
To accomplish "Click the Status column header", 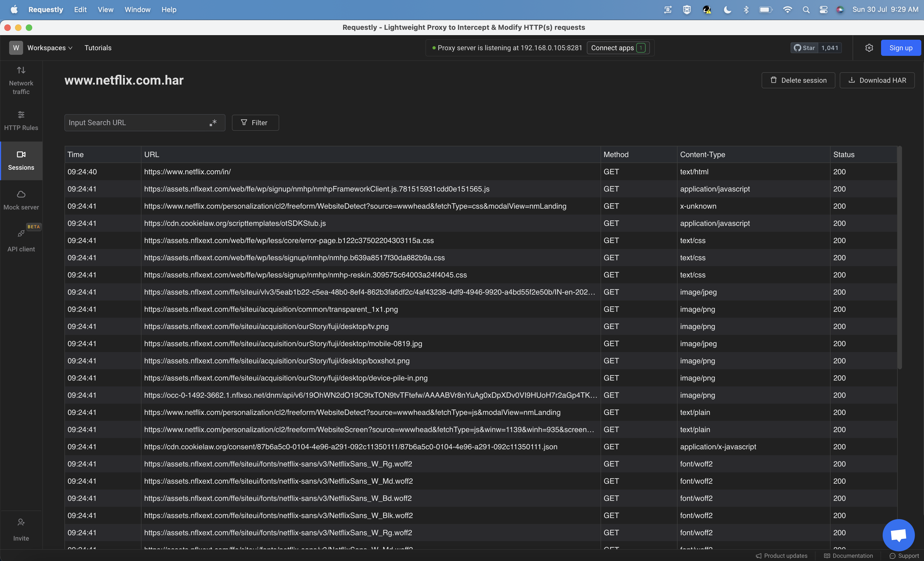I will click(864, 155).
